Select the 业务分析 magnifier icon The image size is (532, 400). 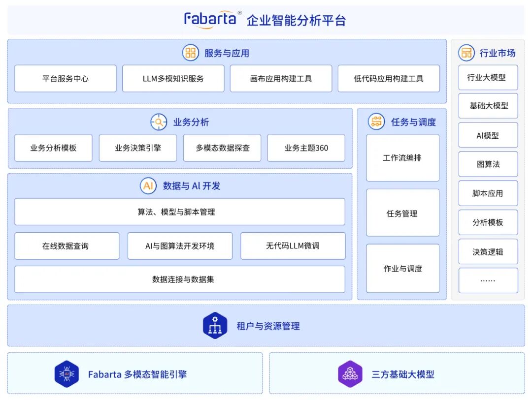159,122
